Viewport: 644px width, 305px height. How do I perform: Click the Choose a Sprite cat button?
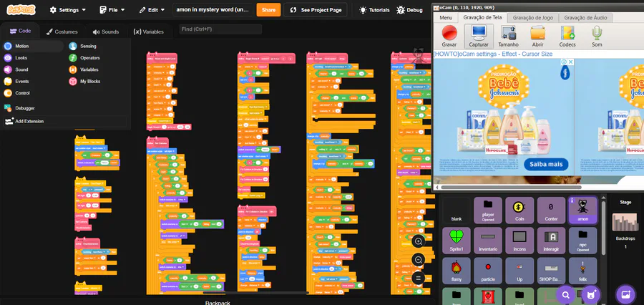point(592,295)
